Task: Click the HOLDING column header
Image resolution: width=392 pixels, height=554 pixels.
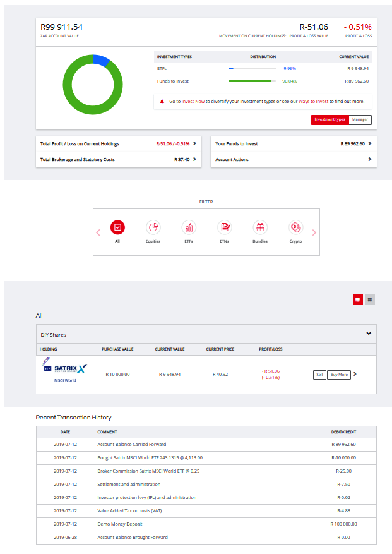Action: (49, 349)
